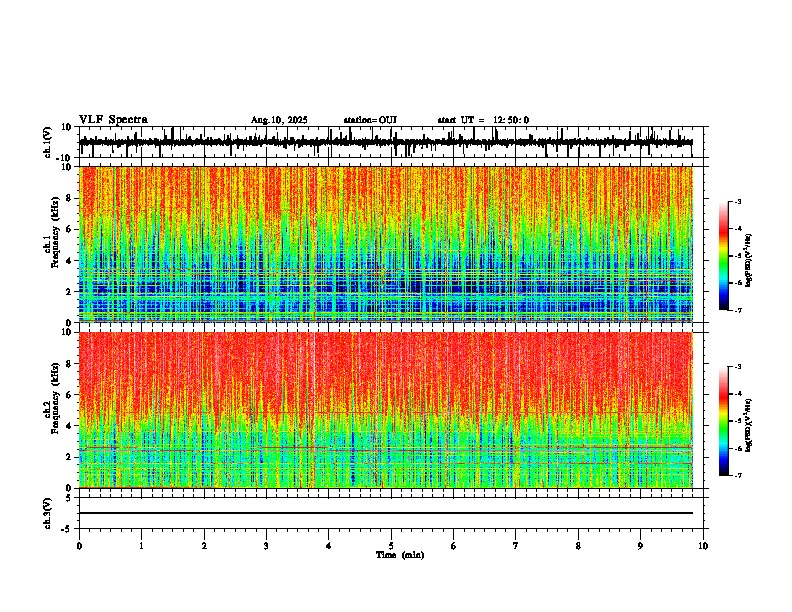
Task: Click time axis tick label 1
Action: coord(141,546)
